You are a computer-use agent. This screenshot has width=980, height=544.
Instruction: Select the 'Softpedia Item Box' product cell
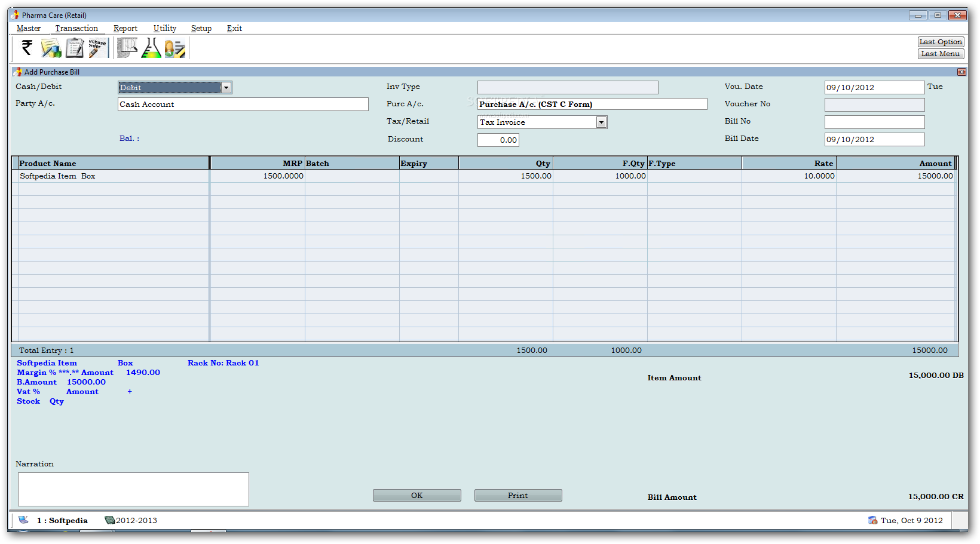click(x=114, y=176)
